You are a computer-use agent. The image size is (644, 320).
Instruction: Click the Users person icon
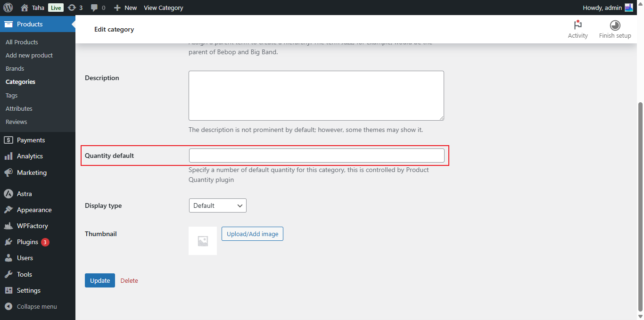point(8,258)
